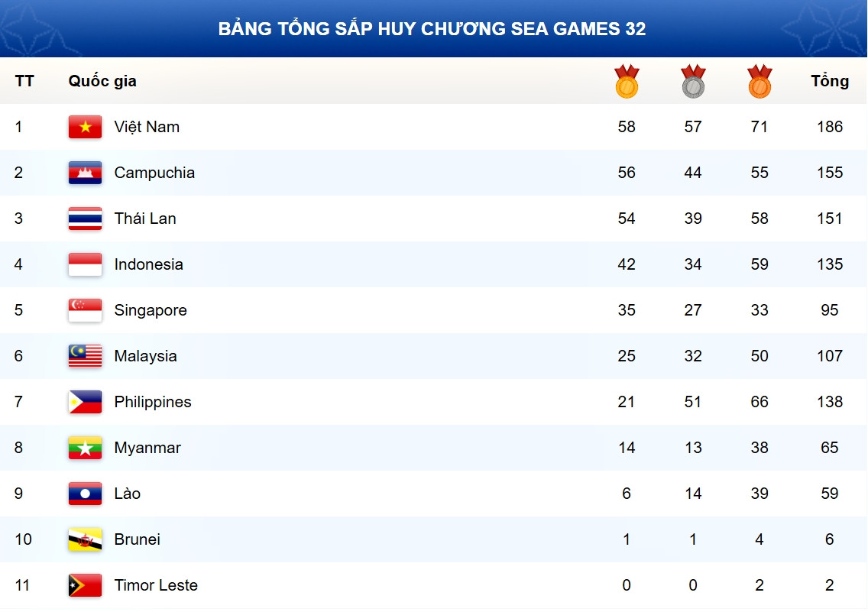Click the silver medal column icon
The width and height of the screenshot is (868, 612).
(x=693, y=82)
